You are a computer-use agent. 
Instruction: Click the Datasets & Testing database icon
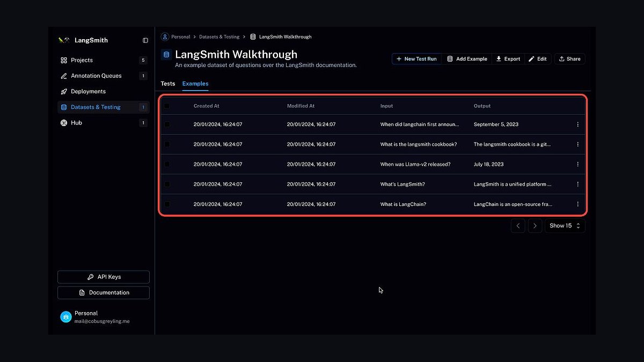(x=64, y=107)
